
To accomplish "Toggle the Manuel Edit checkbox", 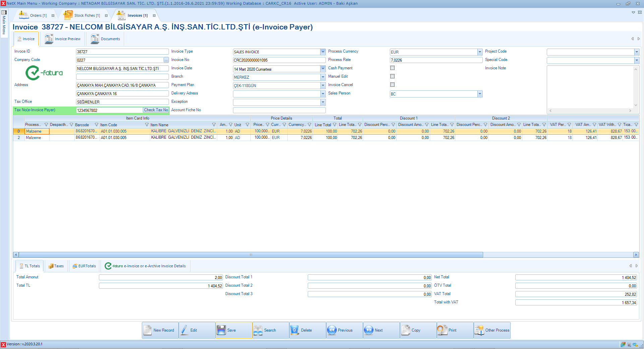I will [x=392, y=76].
